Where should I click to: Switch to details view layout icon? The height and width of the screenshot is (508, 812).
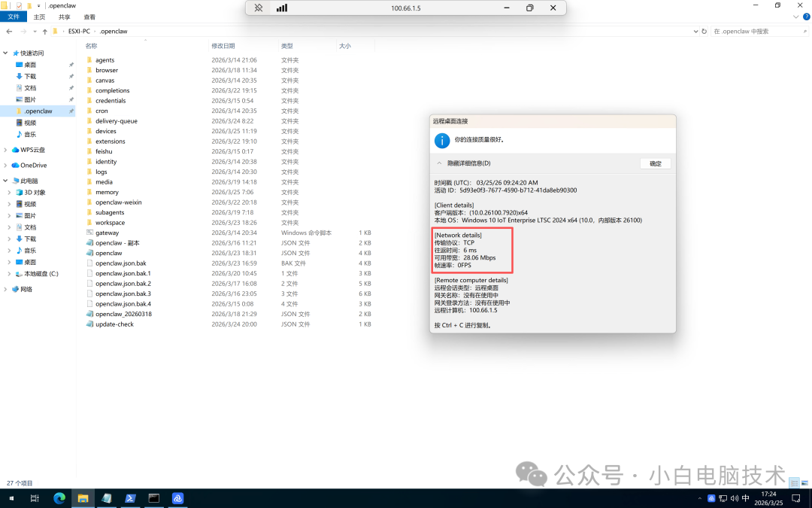795,483
